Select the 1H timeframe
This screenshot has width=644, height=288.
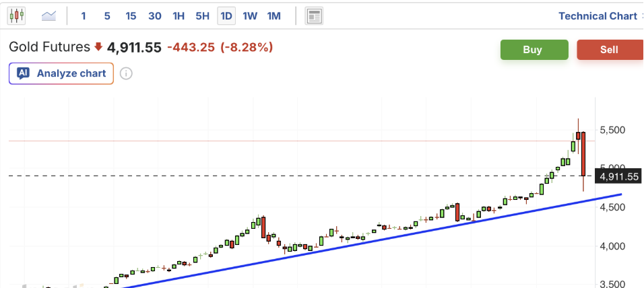179,16
